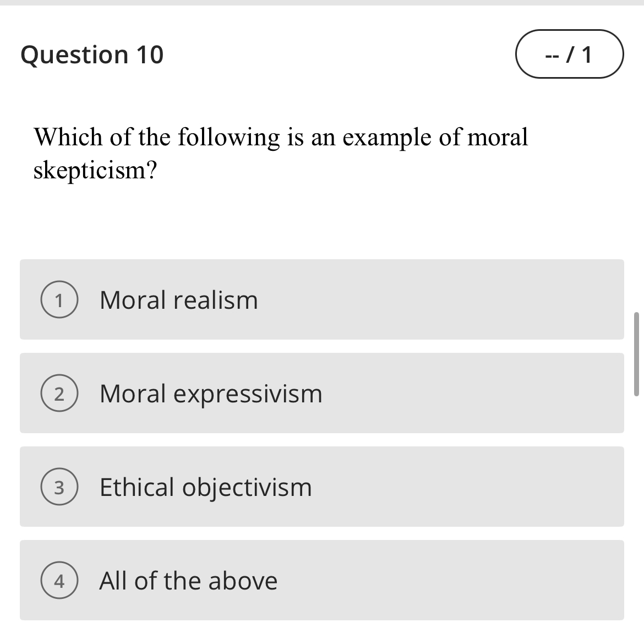Click the gray panel containing Moral realism
644x644 pixels.
click(322, 301)
